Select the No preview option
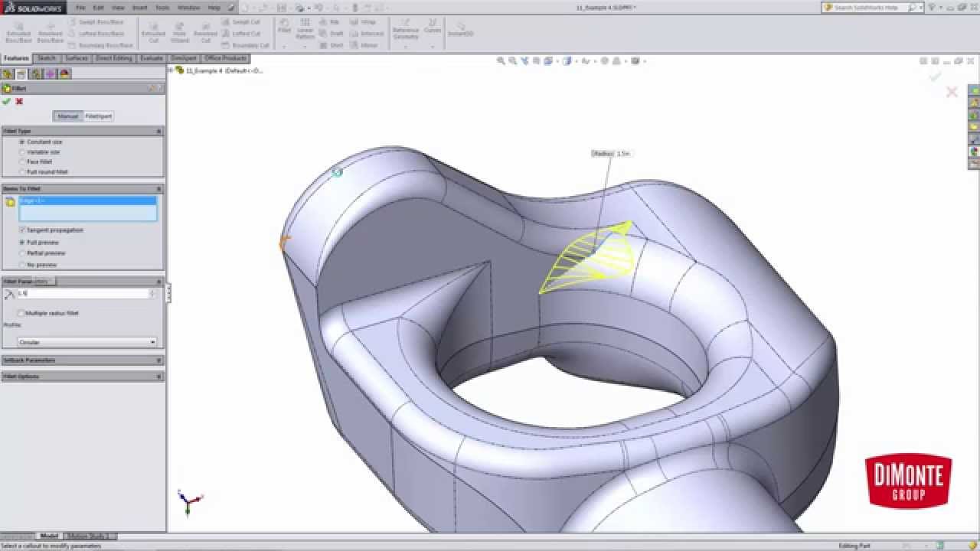Viewport: 980px width, 551px height. (38, 264)
